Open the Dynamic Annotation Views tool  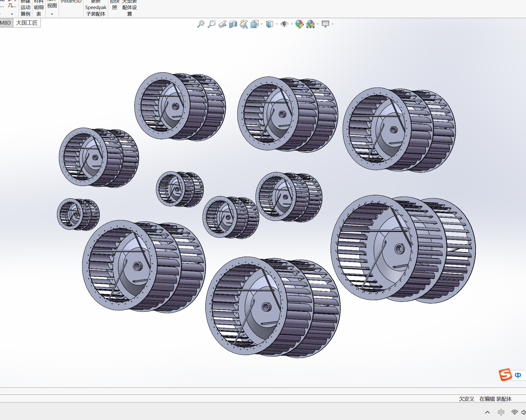click(x=244, y=24)
